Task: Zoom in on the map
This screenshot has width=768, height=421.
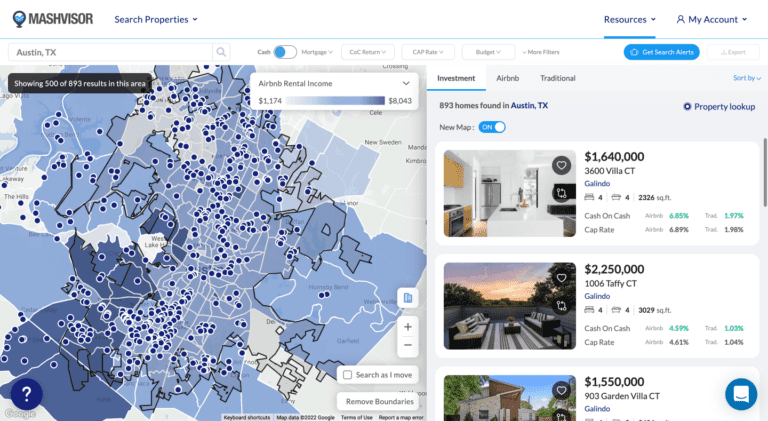Action: (x=407, y=326)
